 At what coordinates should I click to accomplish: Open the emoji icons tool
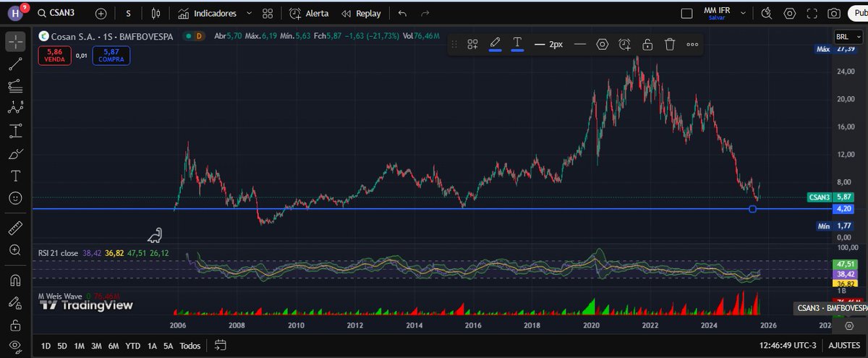point(15,197)
